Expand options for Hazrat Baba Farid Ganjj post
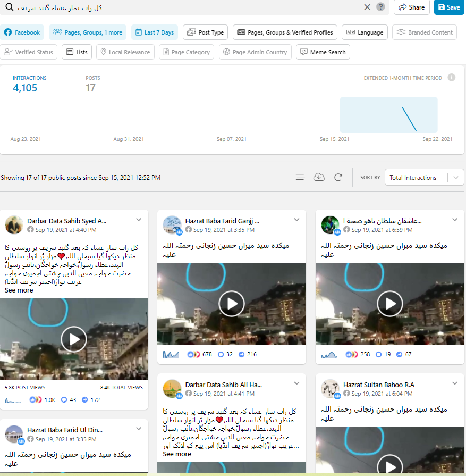 (x=297, y=219)
